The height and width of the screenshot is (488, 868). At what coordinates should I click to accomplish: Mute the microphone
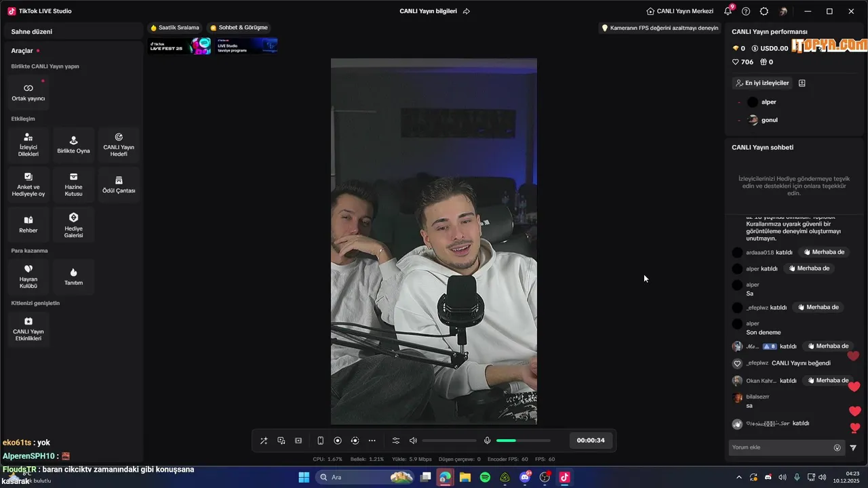tap(487, 441)
